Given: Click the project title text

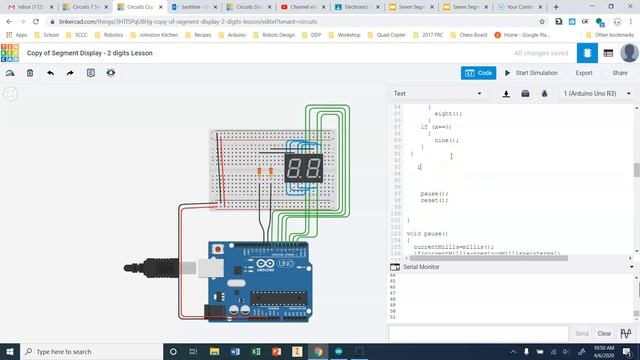Looking at the screenshot, I should [x=90, y=53].
